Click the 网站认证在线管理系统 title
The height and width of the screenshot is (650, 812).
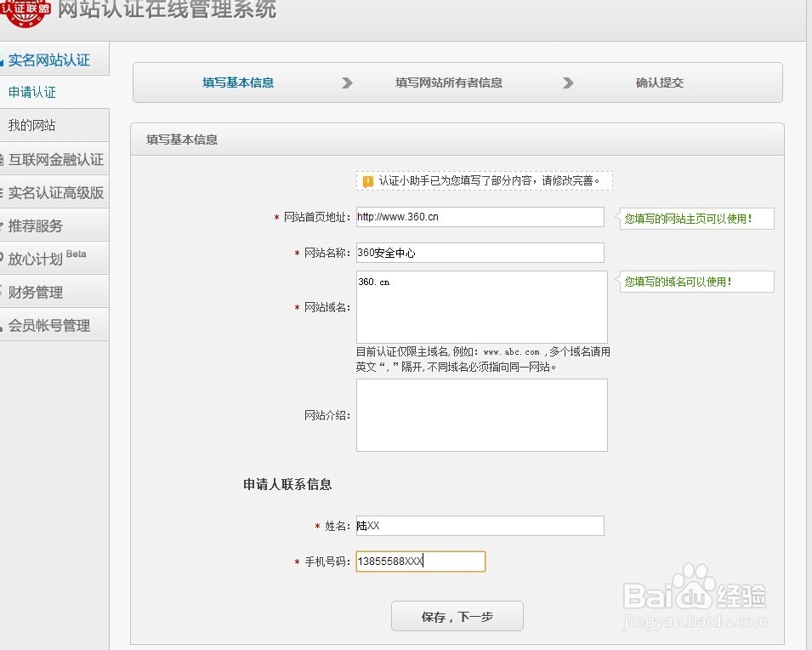pyautogui.click(x=167, y=9)
